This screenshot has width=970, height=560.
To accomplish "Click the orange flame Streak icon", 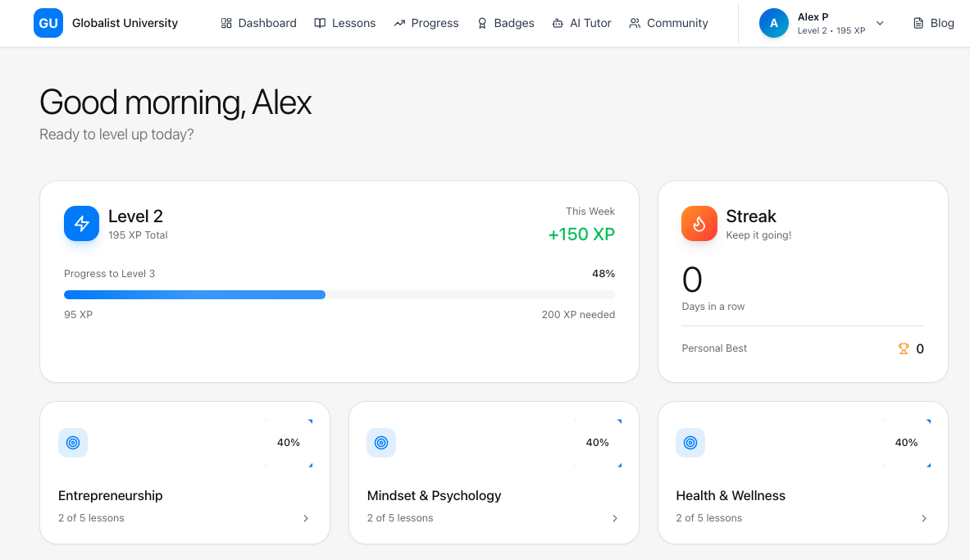I will (699, 224).
